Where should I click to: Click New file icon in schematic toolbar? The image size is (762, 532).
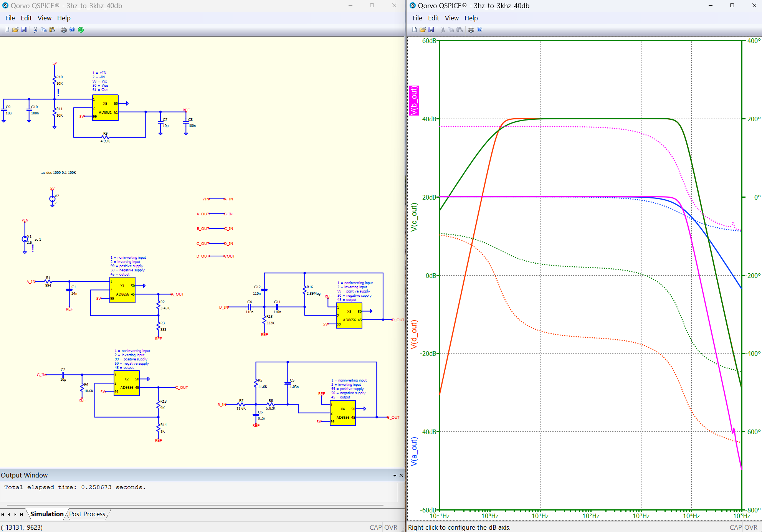click(x=7, y=30)
